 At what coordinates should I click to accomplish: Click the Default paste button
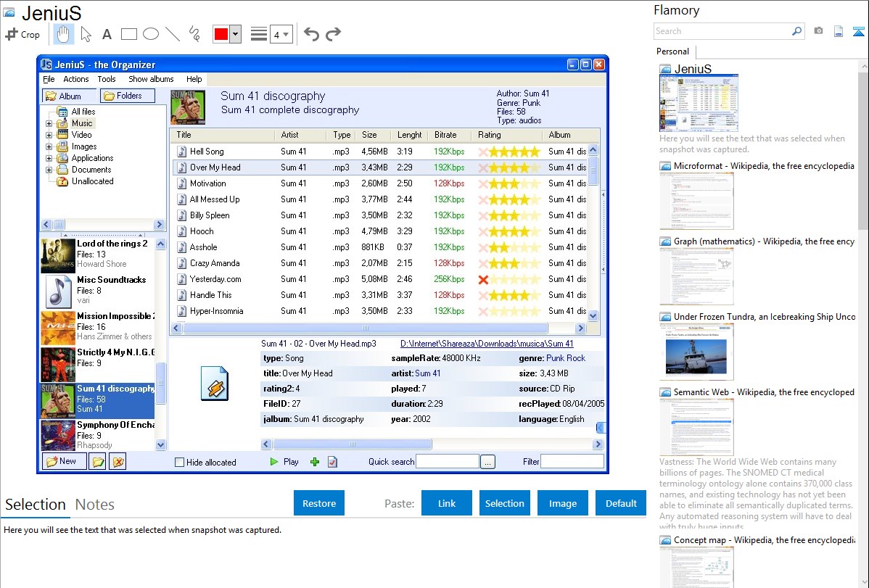point(621,503)
